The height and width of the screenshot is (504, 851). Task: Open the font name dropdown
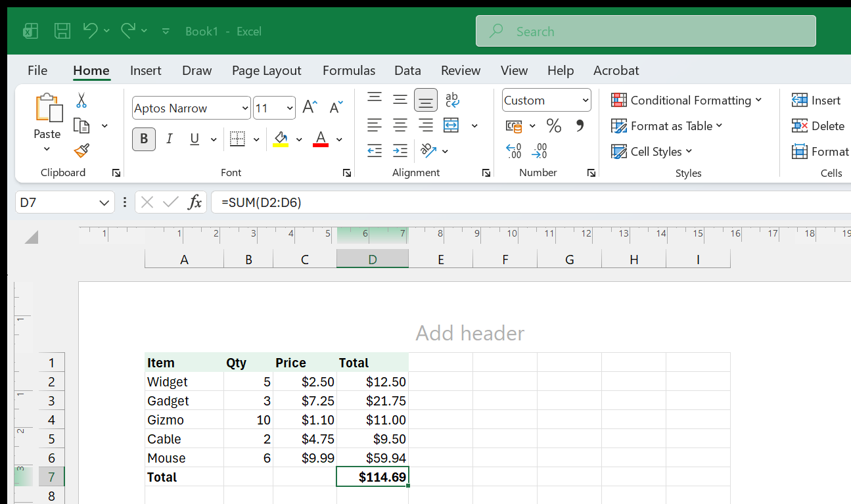tap(246, 108)
